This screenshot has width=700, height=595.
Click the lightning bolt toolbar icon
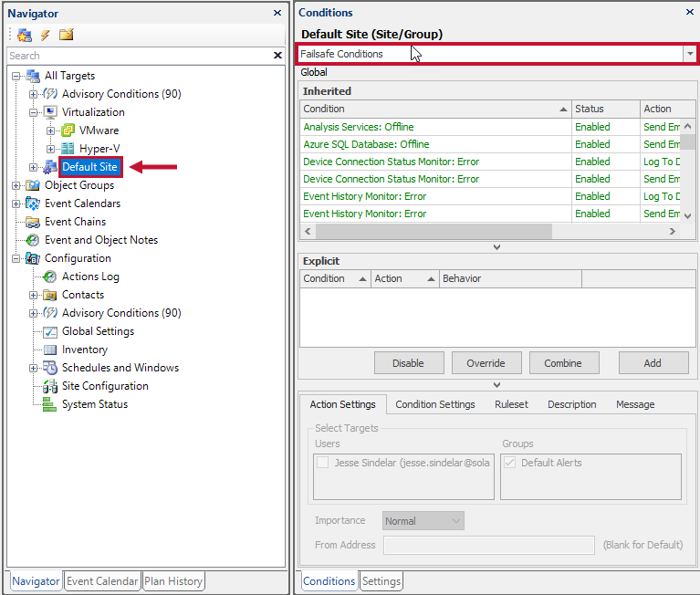45,35
